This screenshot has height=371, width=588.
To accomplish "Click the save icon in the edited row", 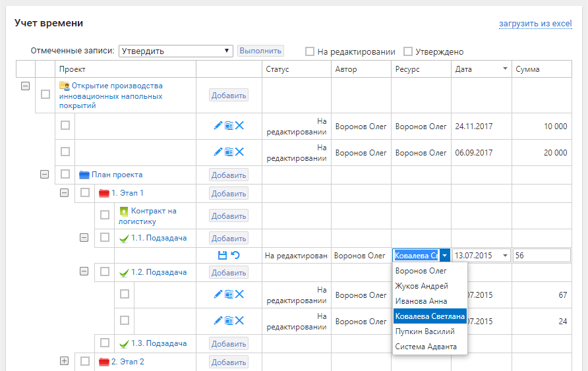I will (222, 256).
